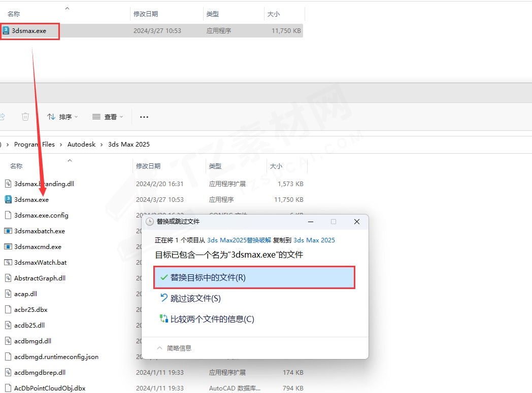Click the date 2024/2/20 16:31
The width and height of the screenshot is (532, 393).
tap(160, 184)
